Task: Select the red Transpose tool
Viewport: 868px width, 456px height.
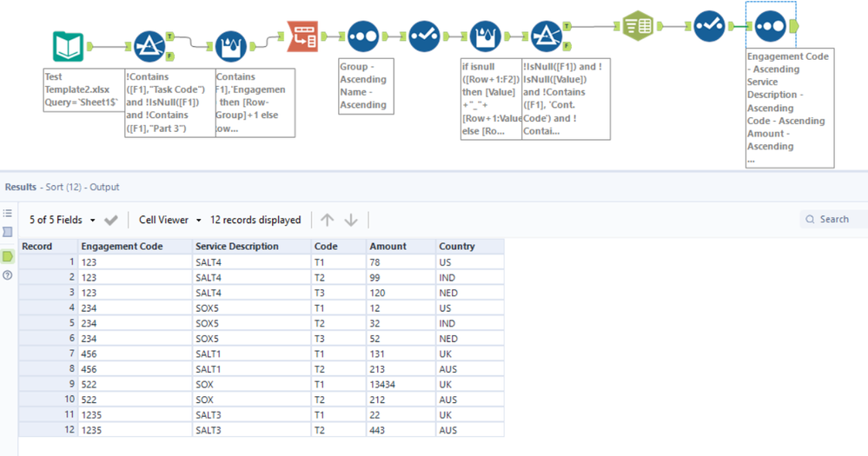Action: click(x=302, y=36)
